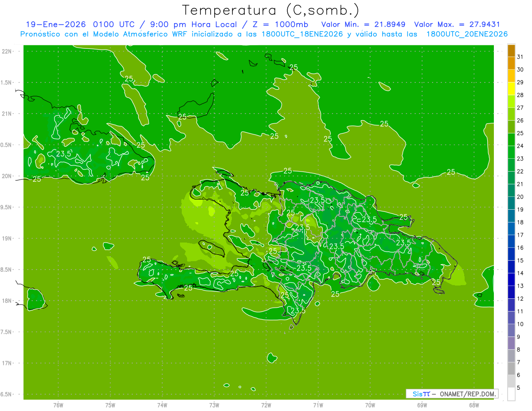
Task: Click the green colorbar swatch between 23 and 24
Action: pyautogui.click(x=511, y=152)
